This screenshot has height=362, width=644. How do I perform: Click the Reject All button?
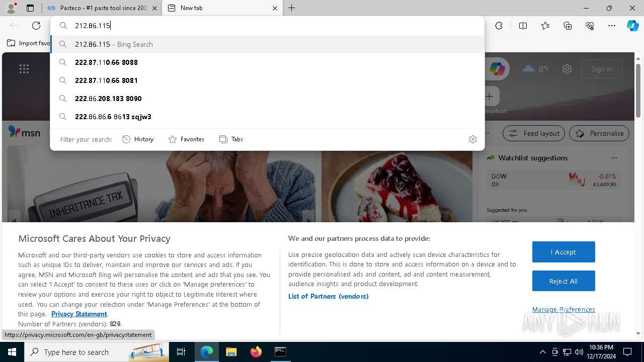(x=563, y=281)
